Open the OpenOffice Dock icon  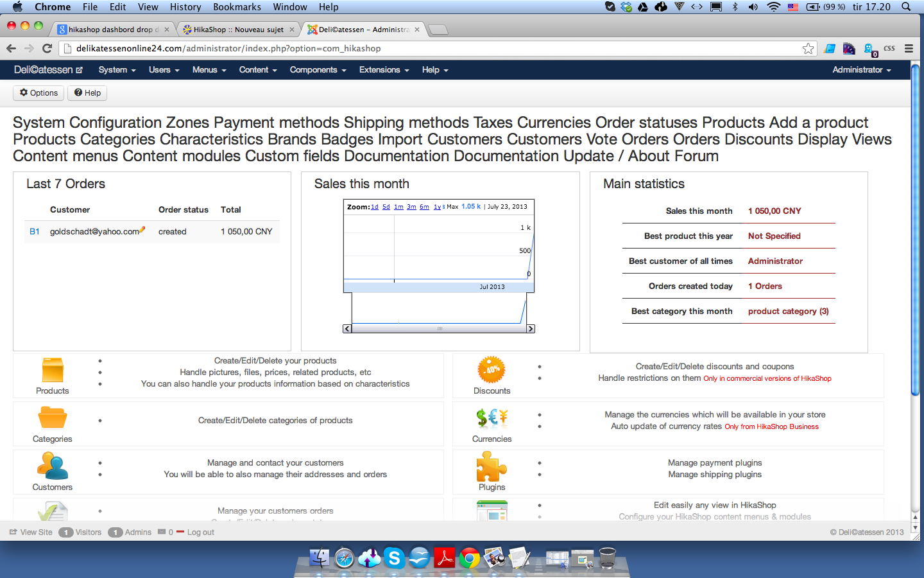pyautogui.click(x=419, y=557)
